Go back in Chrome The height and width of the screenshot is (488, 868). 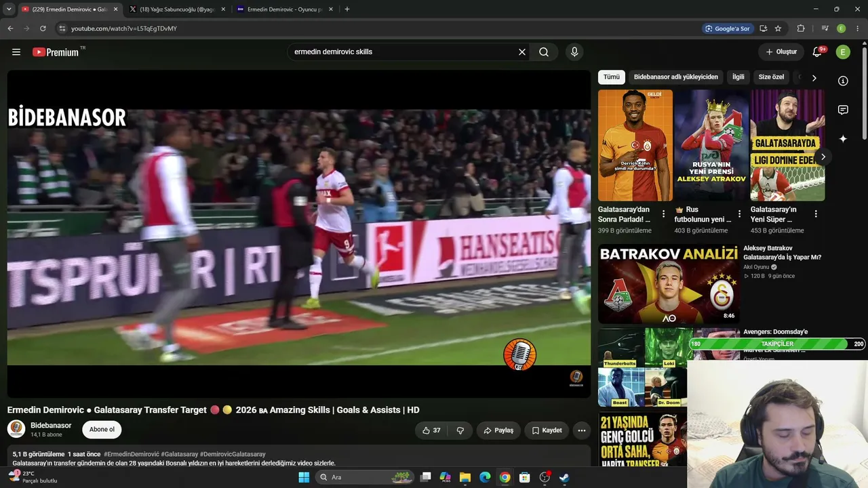10,28
